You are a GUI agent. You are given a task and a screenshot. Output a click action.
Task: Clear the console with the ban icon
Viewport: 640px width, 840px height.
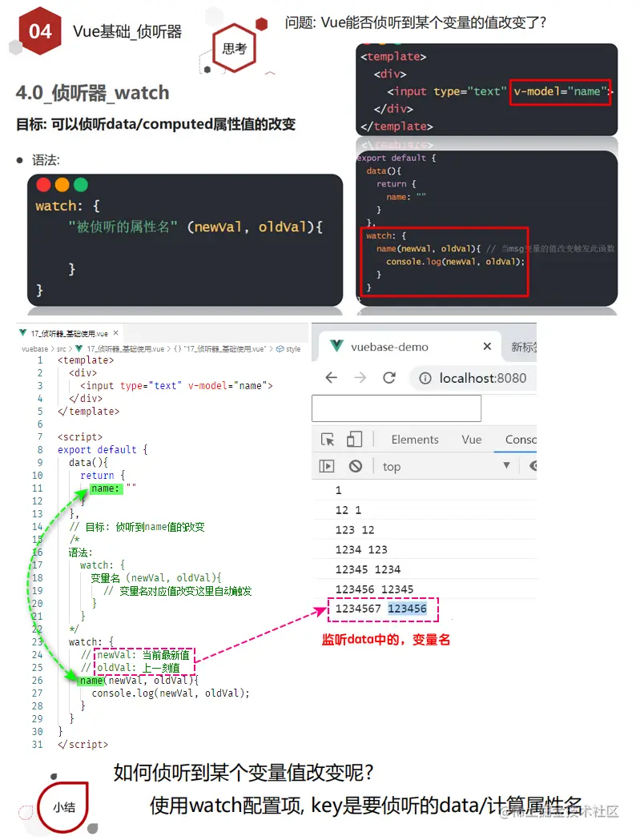356,466
